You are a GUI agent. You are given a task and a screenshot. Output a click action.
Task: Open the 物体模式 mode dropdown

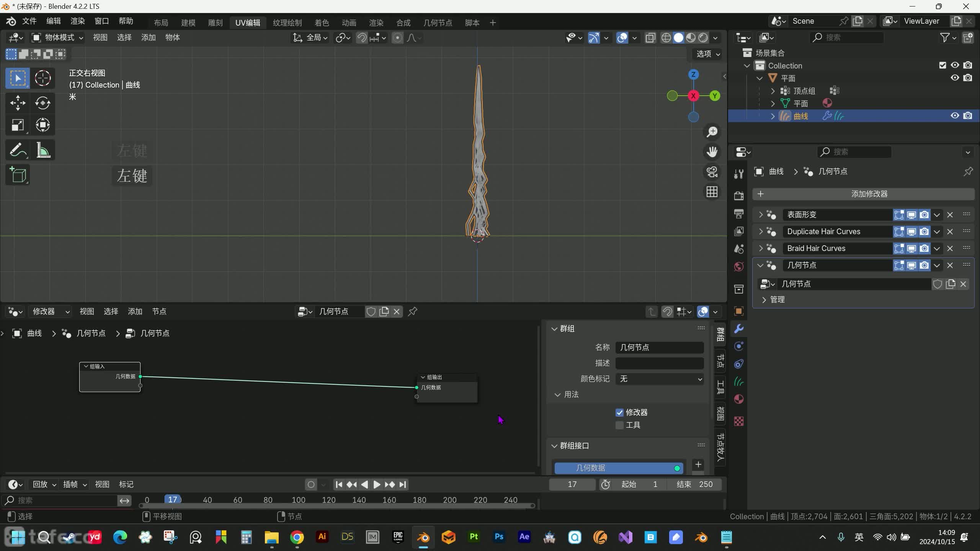point(57,37)
